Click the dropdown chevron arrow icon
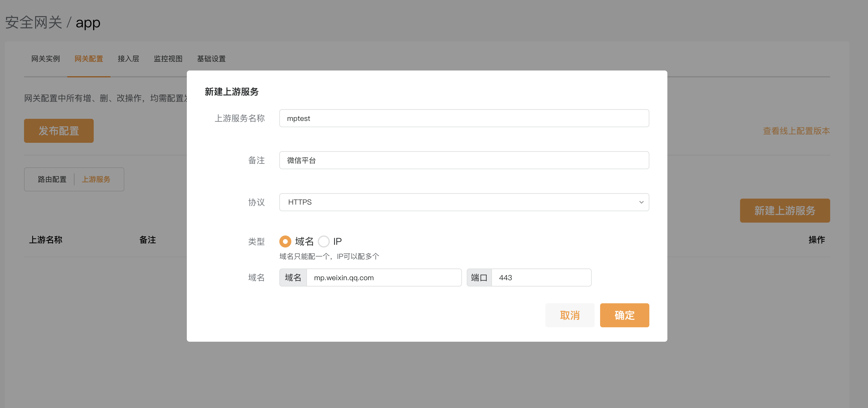The width and height of the screenshot is (868, 408). [x=641, y=202]
